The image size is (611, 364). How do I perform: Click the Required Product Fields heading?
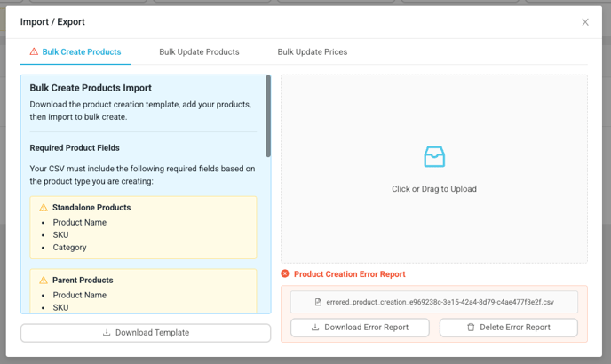[75, 148]
